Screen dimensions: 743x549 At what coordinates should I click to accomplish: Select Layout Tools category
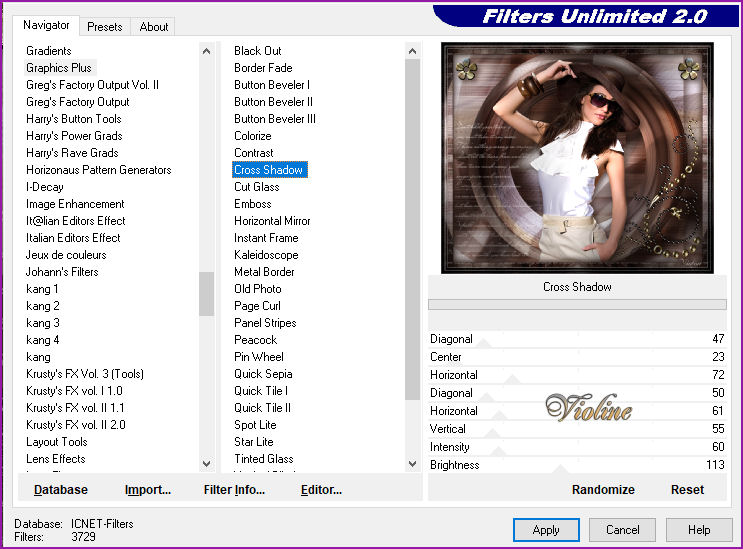pyautogui.click(x=57, y=442)
